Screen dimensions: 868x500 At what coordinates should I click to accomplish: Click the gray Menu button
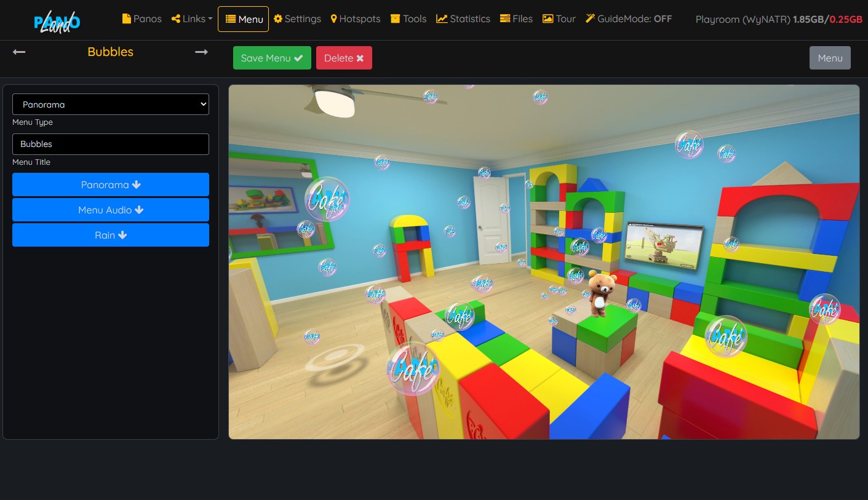pyautogui.click(x=830, y=58)
